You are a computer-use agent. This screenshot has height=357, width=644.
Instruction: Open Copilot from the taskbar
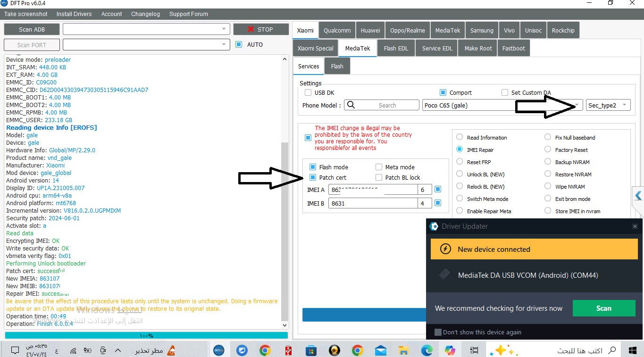451,350
